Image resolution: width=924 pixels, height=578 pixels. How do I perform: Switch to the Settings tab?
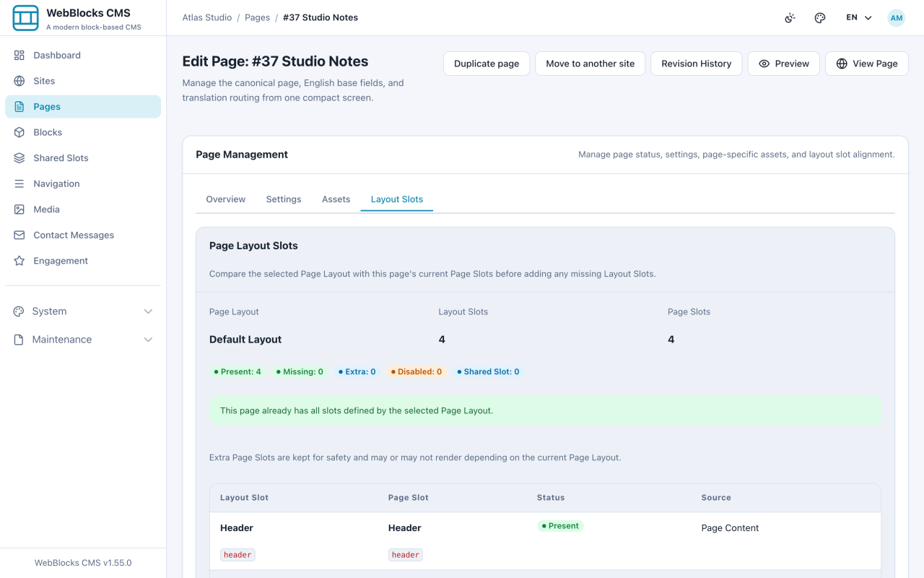(x=284, y=199)
